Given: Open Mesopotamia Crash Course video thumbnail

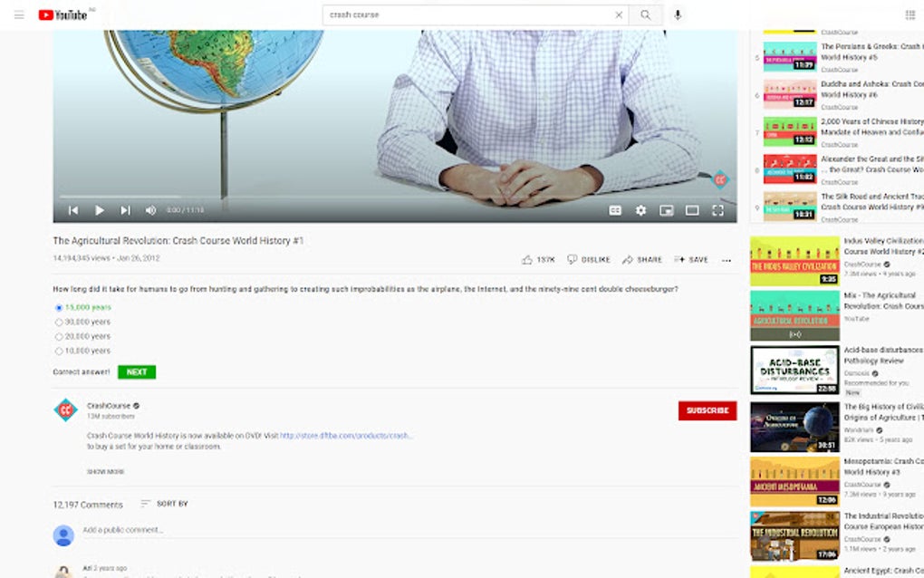Looking at the screenshot, I should coord(794,481).
